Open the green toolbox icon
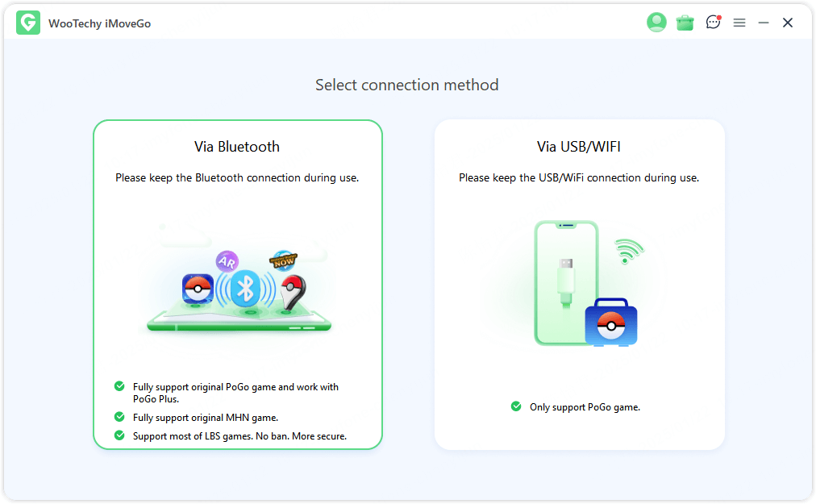This screenshot has height=504, width=816. tap(685, 23)
